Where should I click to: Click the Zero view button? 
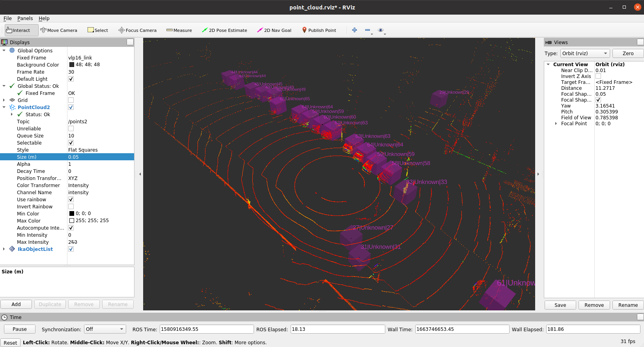pos(628,54)
